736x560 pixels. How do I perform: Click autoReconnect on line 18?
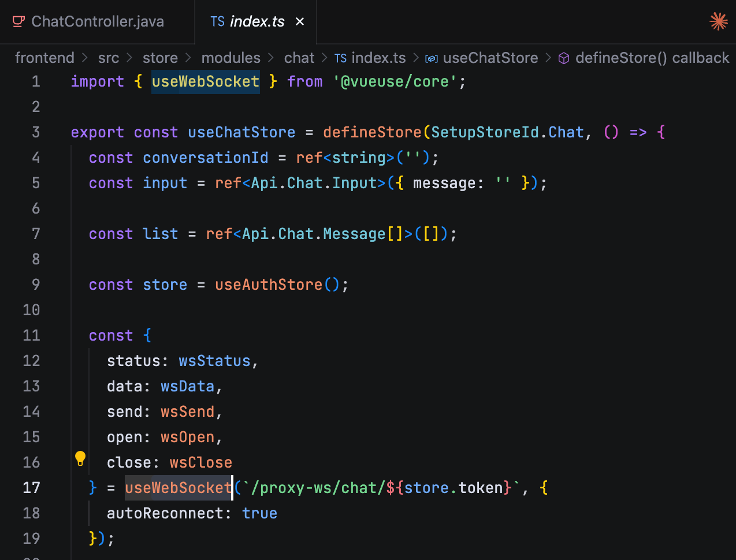click(165, 513)
